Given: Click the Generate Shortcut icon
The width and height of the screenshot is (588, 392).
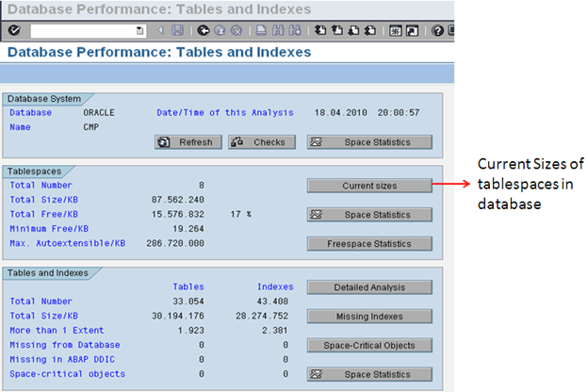Looking at the screenshot, I should (412, 31).
